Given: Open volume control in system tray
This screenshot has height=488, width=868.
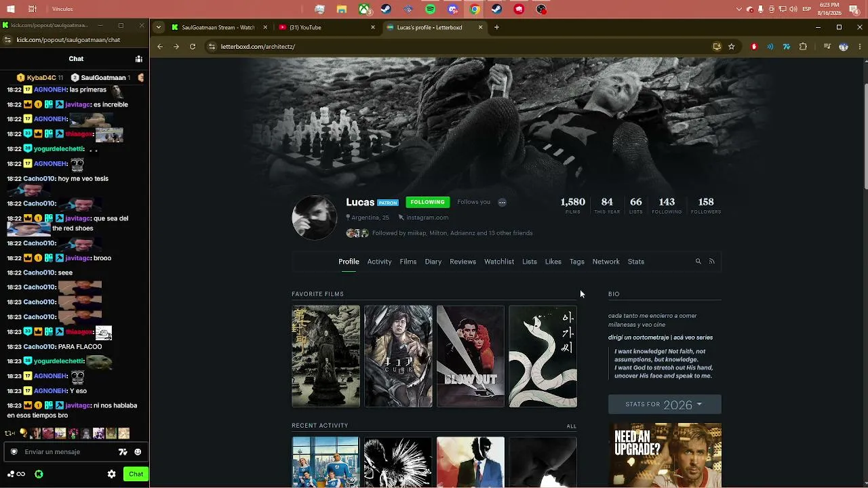Looking at the screenshot, I should pyautogui.click(x=793, y=9).
